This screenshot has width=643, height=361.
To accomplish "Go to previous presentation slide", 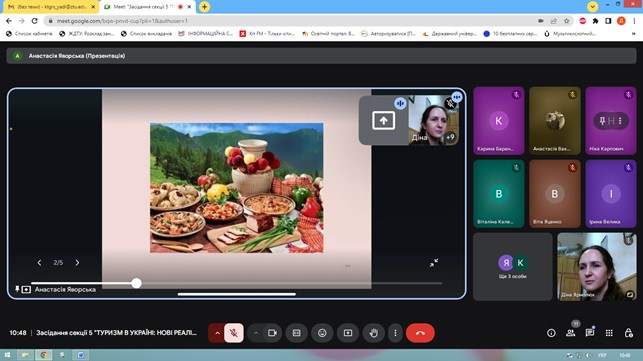I will pyautogui.click(x=39, y=263).
